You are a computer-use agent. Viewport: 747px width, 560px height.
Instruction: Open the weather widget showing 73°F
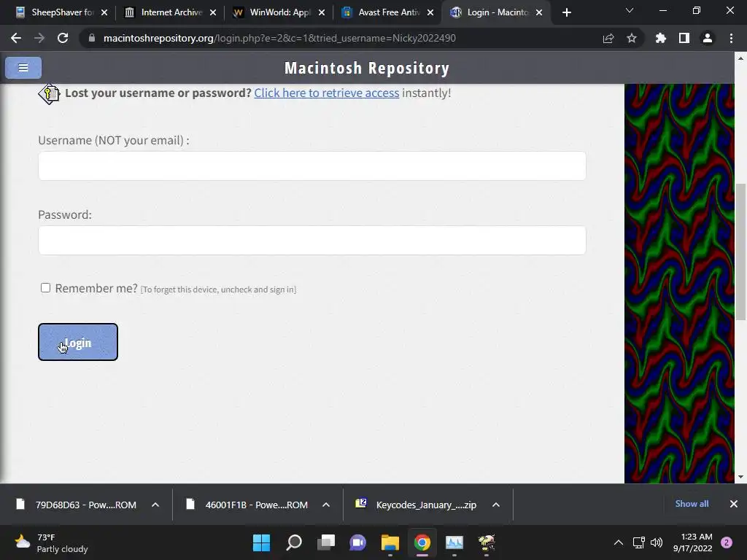point(51,542)
